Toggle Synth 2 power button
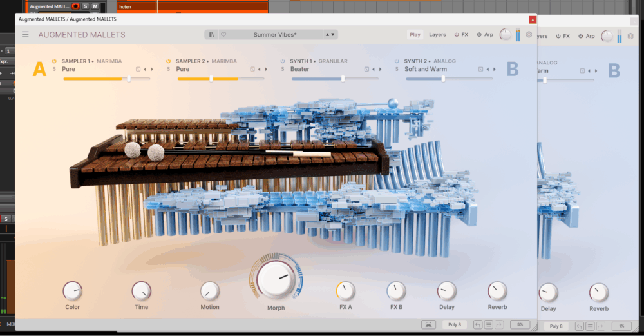 397,61
